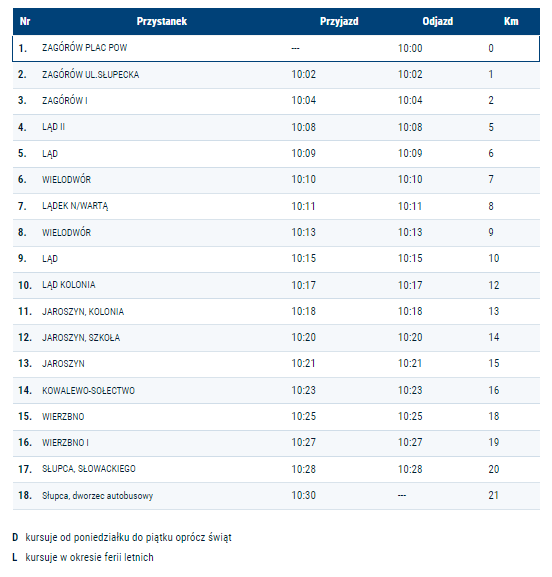Click the Nr column header
The height and width of the screenshot is (577, 552).
point(25,21)
